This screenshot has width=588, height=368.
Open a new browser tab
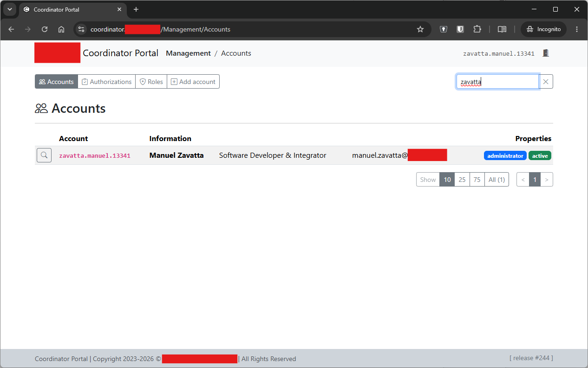tap(136, 9)
